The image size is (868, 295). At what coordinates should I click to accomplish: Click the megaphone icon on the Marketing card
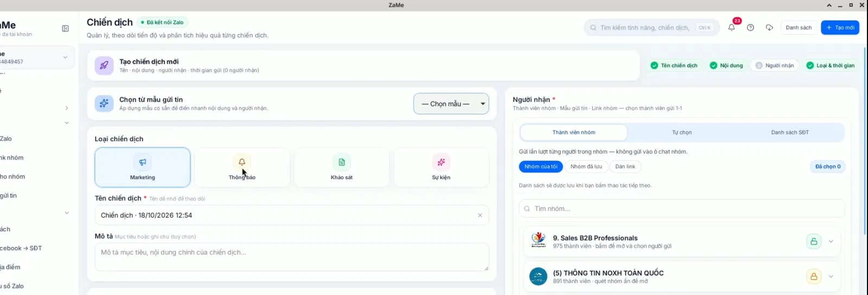tap(143, 162)
